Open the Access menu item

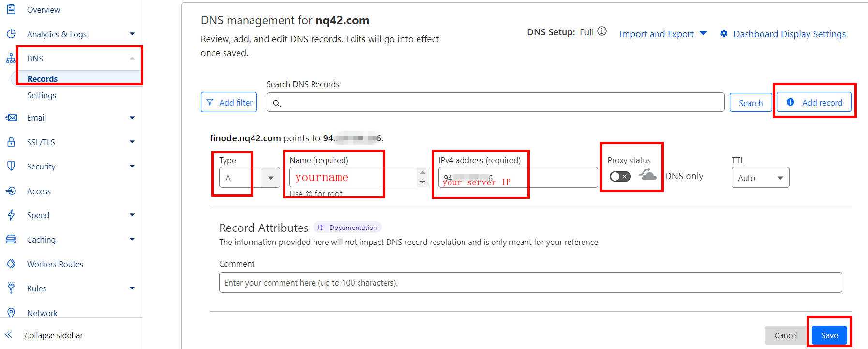[39, 191]
